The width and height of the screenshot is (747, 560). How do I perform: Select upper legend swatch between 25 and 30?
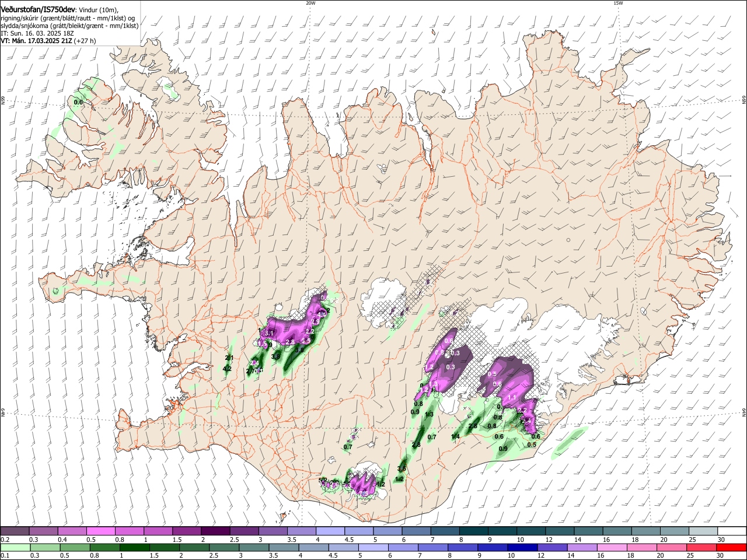pos(702,531)
